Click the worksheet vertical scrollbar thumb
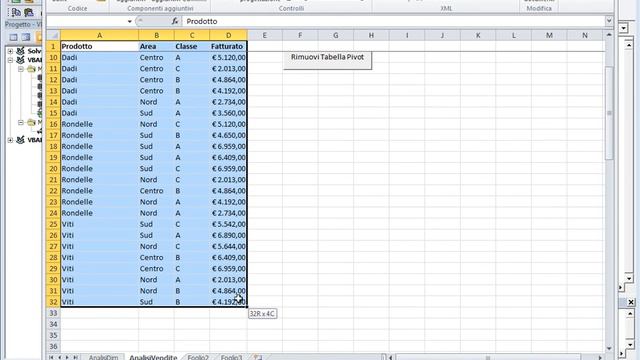Viewport: 640px width, 360px height. point(609,113)
